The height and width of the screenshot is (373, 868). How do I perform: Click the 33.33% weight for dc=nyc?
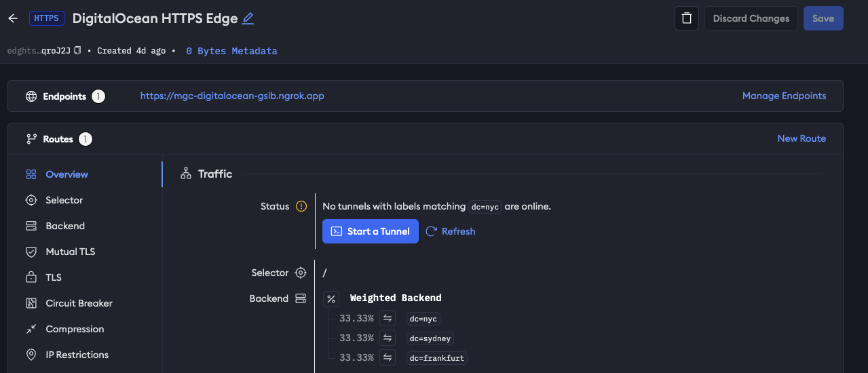coord(356,318)
